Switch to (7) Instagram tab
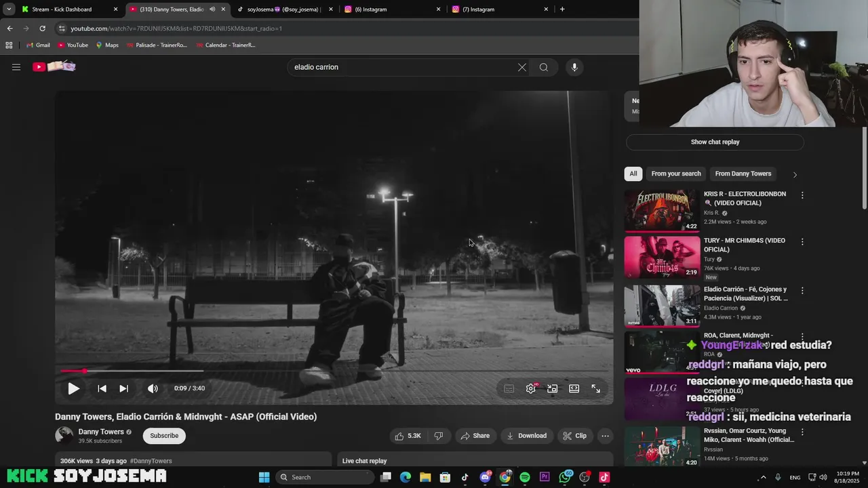 (499, 9)
